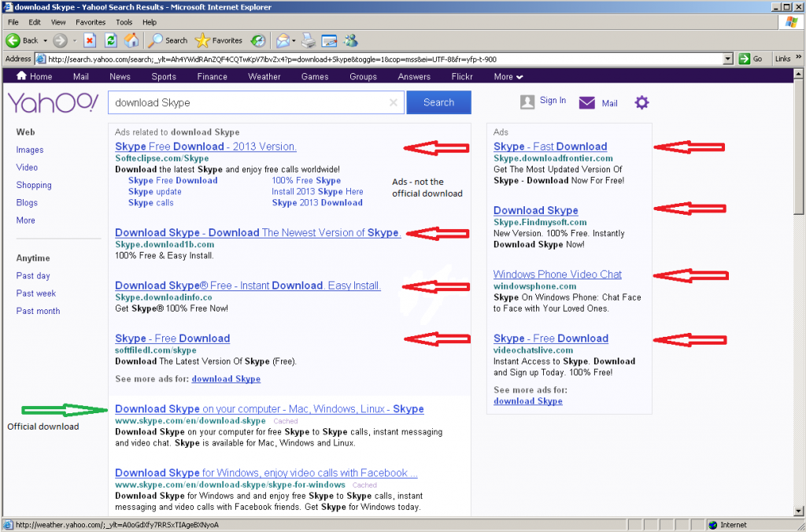
Task: Click the blue Search button
Action: click(x=438, y=102)
